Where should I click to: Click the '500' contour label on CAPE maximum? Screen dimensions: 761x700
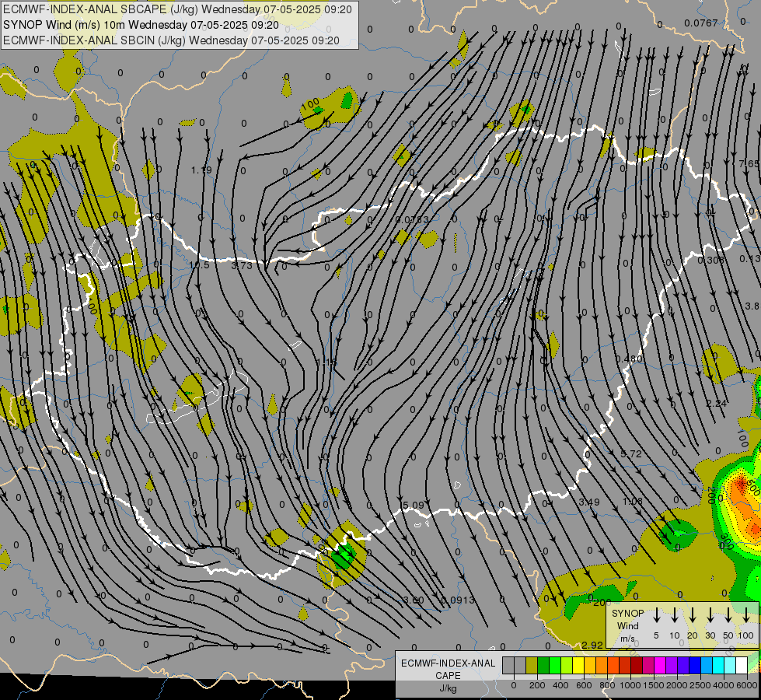click(x=754, y=488)
